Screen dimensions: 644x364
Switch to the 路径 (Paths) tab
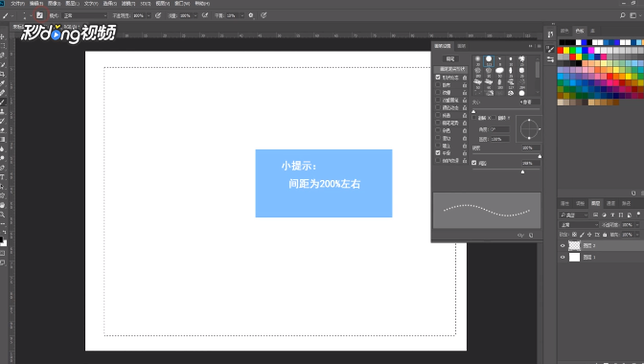627,203
